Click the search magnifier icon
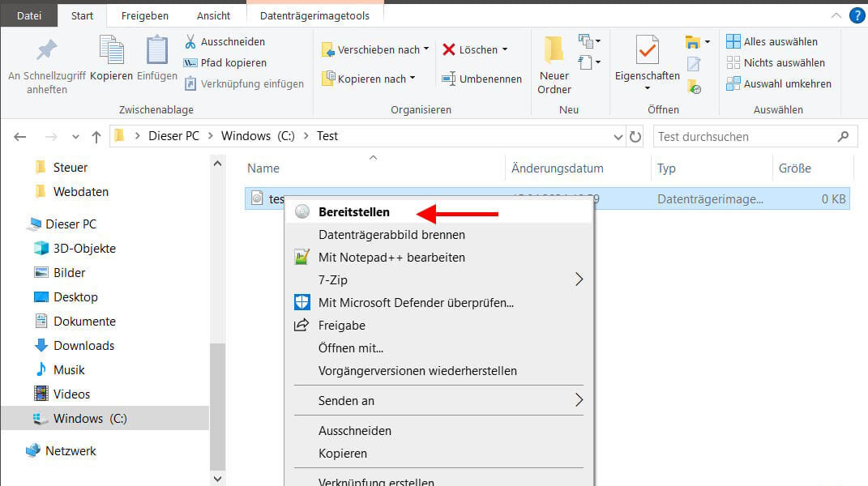The image size is (868, 486). tap(843, 136)
